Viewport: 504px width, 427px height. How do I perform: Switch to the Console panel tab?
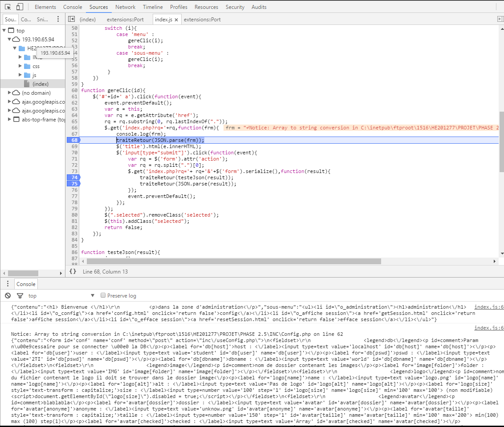pyautogui.click(x=73, y=7)
